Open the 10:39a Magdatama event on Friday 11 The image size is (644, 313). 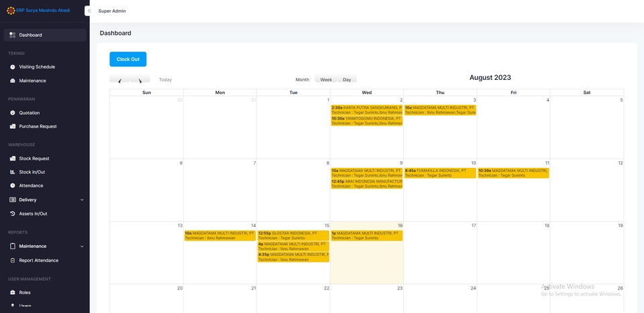pos(513,173)
